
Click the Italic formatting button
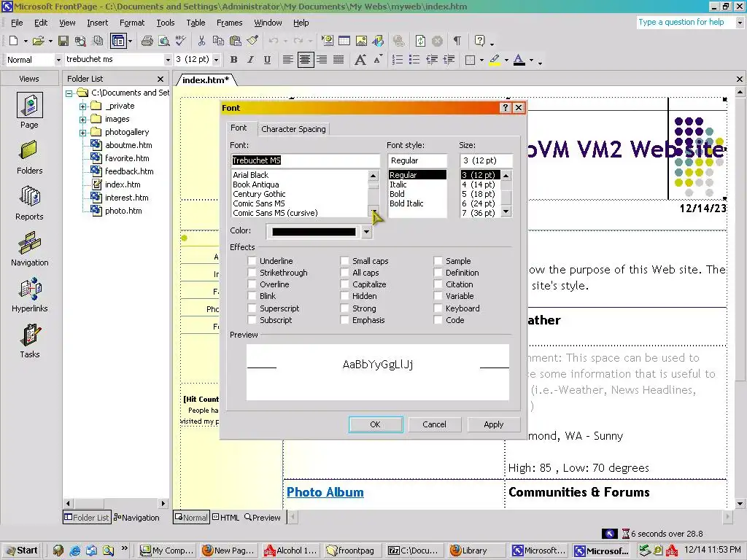(250, 60)
